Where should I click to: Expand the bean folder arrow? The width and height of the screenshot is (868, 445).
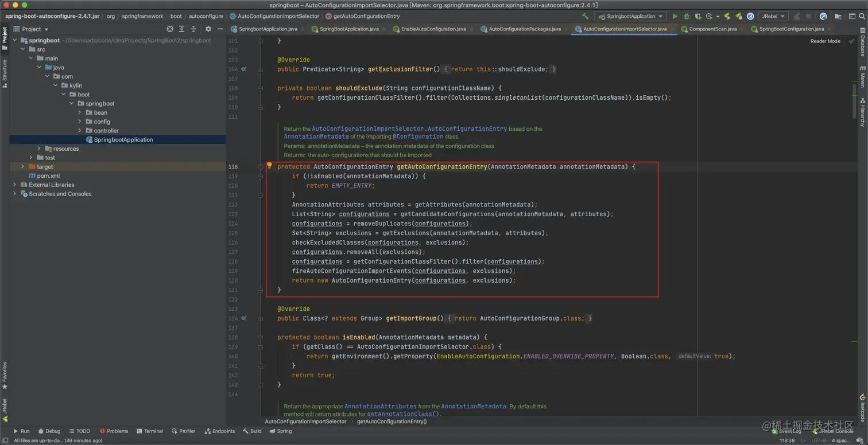point(80,112)
